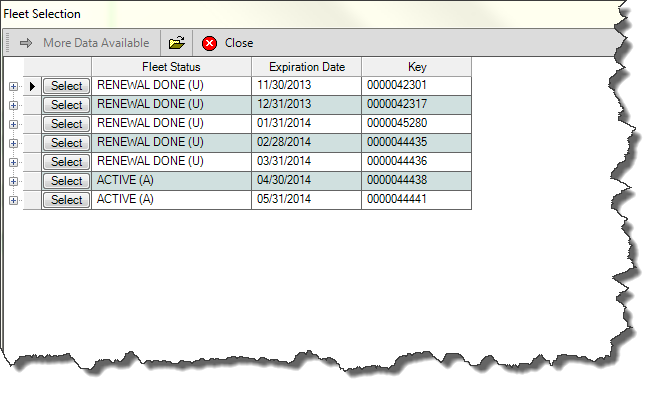Click RENEWAL DONE (U) cell for 11/30/2013
This screenshot has width=658, height=393.
coord(171,86)
